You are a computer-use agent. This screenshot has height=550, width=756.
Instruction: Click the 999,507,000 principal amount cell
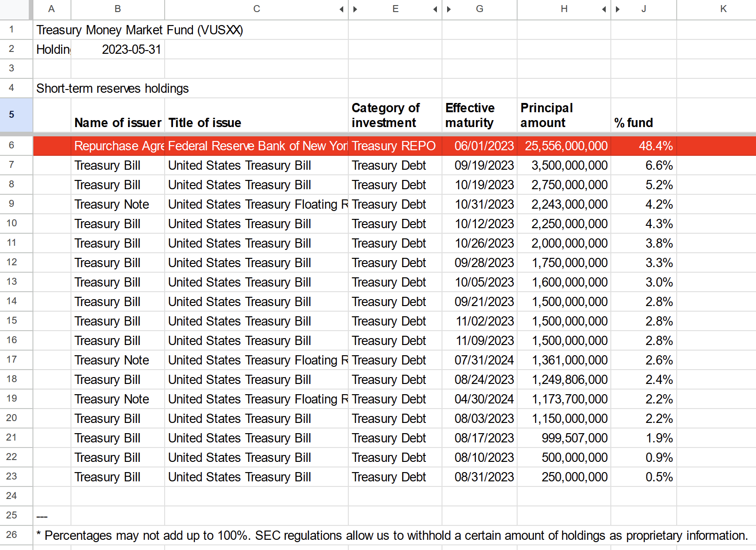point(564,438)
